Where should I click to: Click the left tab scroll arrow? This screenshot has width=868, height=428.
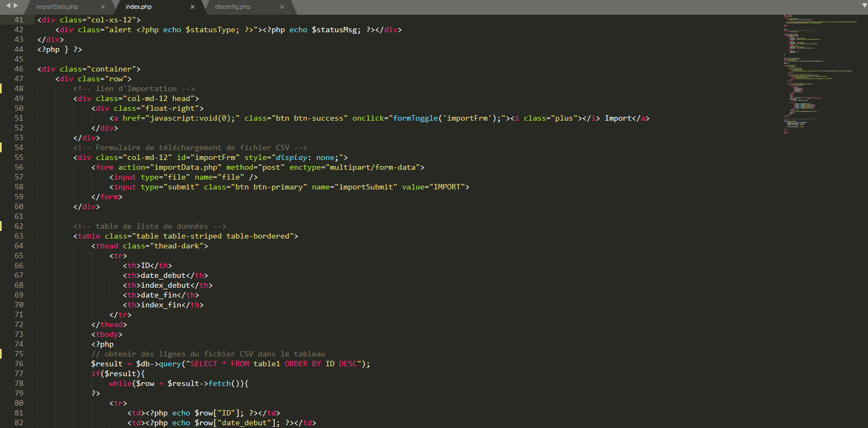point(8,5)
